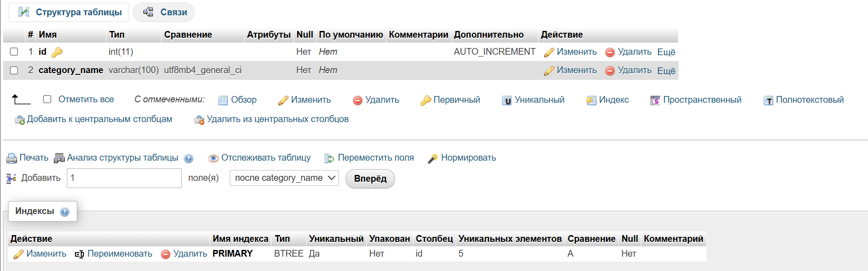
Task: Check the checkbox for the id row
Action: point(14,52)
